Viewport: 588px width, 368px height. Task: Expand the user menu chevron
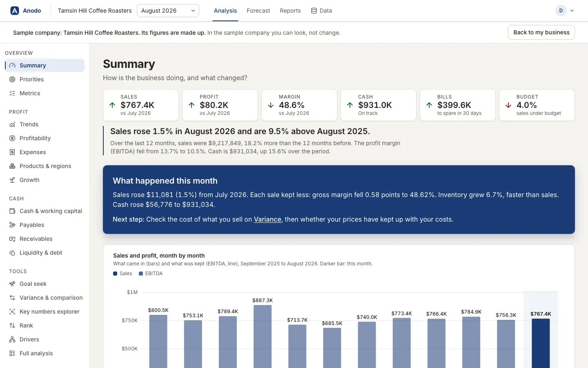point(572,11)
